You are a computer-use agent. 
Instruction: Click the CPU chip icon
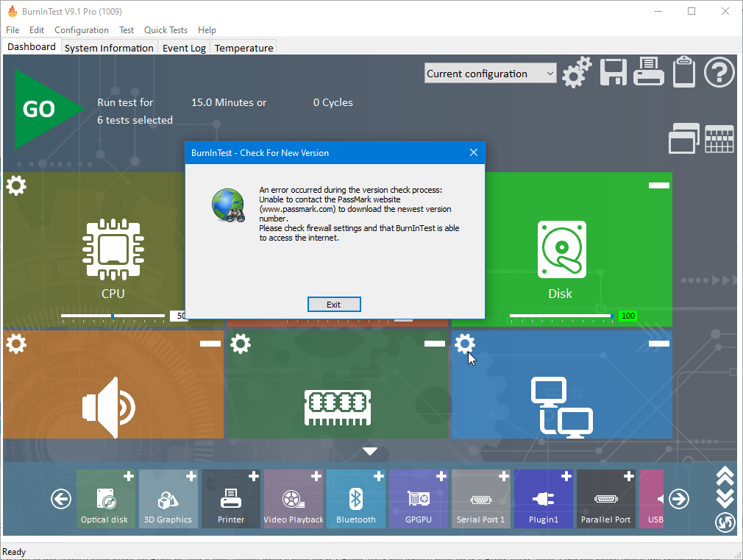(x=113, y=249)
